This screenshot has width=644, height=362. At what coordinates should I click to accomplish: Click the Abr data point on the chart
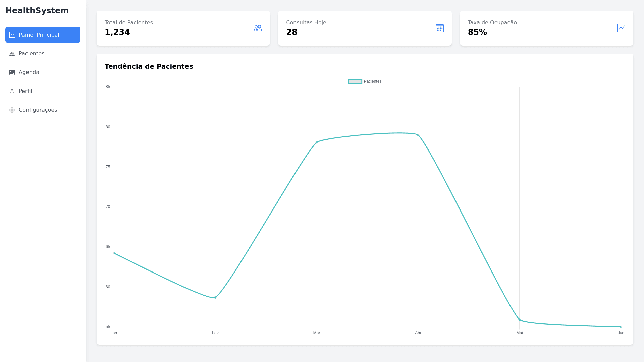(x=418, y=135)
